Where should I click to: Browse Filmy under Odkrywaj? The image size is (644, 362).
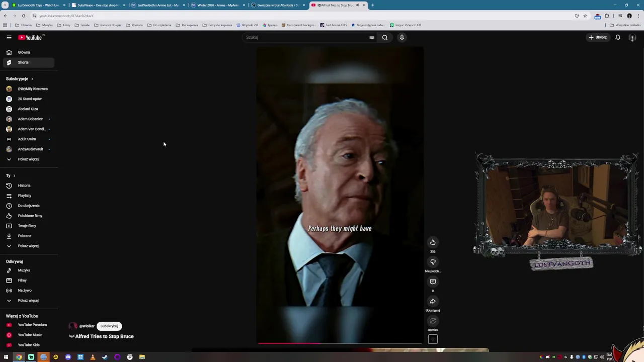[28, 280]
